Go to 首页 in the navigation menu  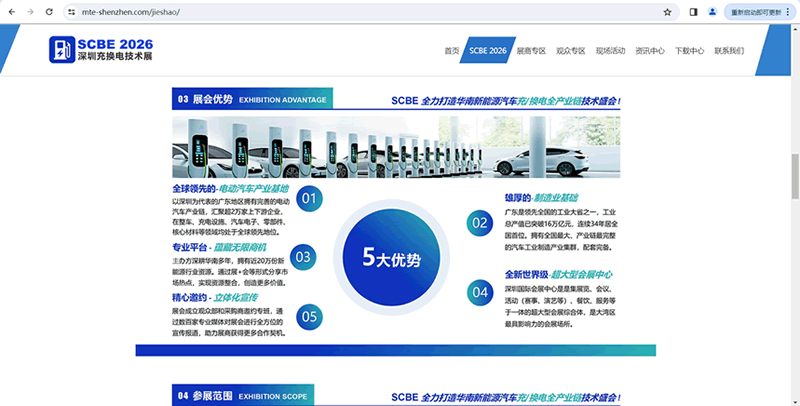(x=452, y=50)
